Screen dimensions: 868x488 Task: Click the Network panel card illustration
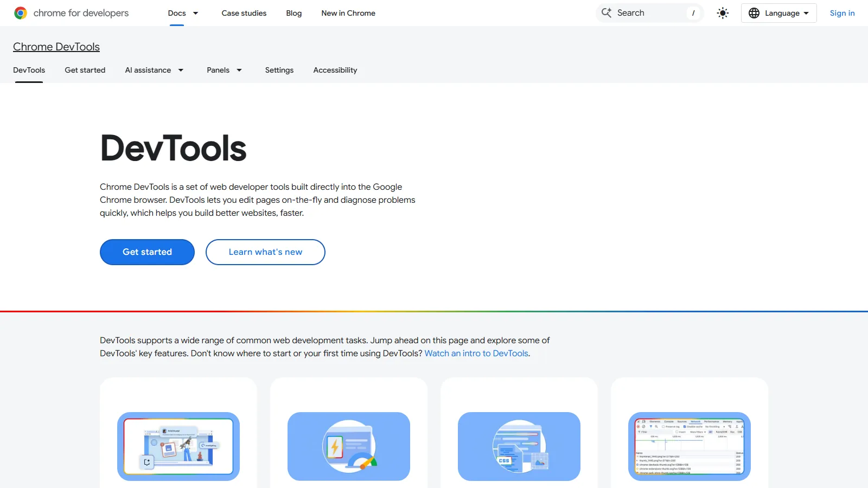click(689, 446)
